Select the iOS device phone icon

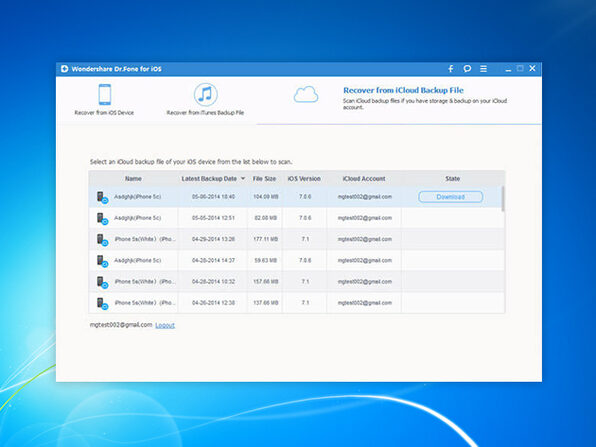(105, 94)
